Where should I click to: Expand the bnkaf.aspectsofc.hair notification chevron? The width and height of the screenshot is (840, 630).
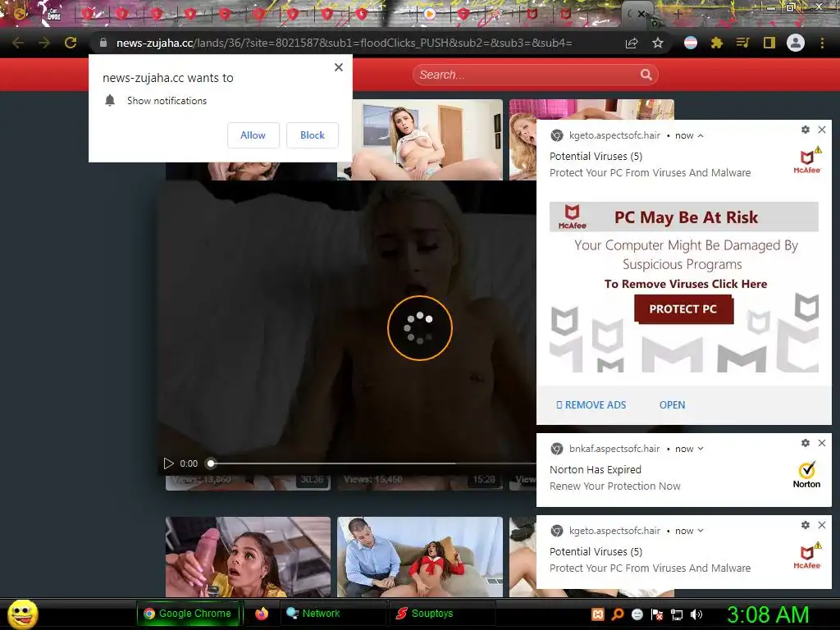tap(701, 449)
